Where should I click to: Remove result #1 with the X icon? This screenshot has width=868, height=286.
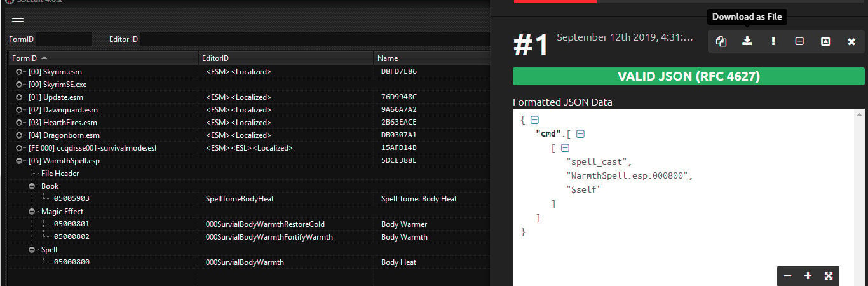[x=851, y=41]
